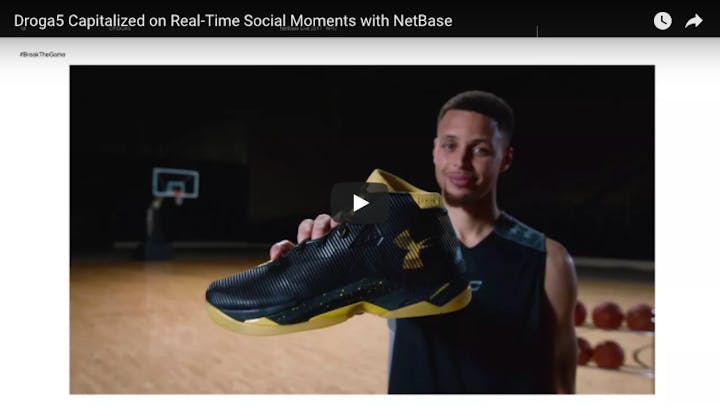Click the basketball hoop in the video frame

(176, 185)
